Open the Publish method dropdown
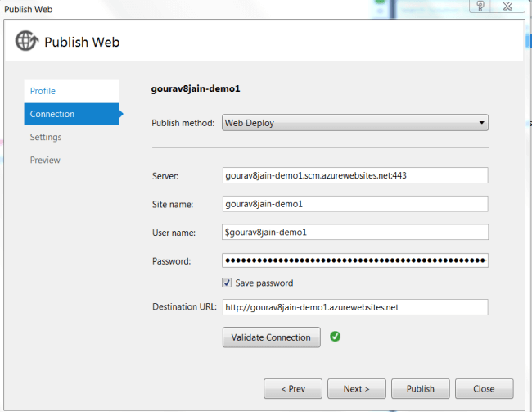Screen dimensions: 532x412 tap(355, 123)
